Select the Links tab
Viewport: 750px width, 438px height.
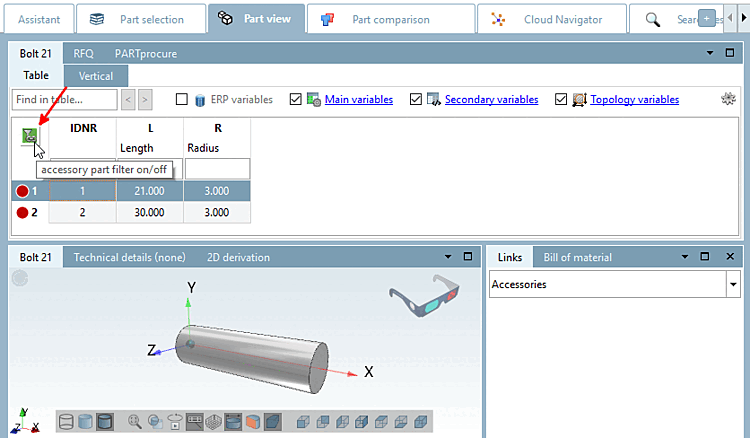pyautogui.click(x=509, y=257)
